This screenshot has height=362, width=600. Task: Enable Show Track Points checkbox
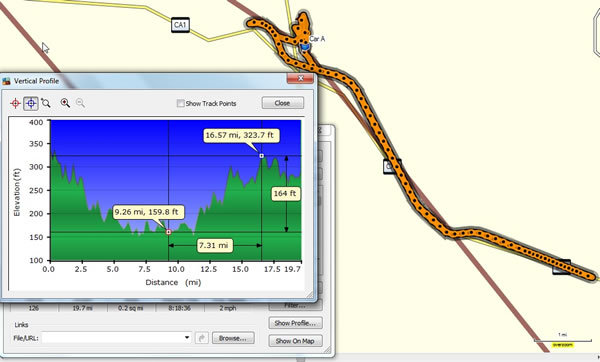pyautogui.click(x=180, y=103)
